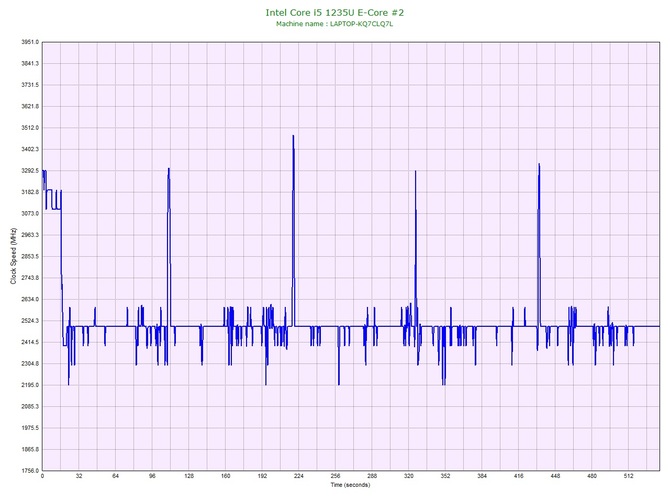Click the 3512.0 value on the Y axis
This screenshot has height=502, width=670.
30,128
